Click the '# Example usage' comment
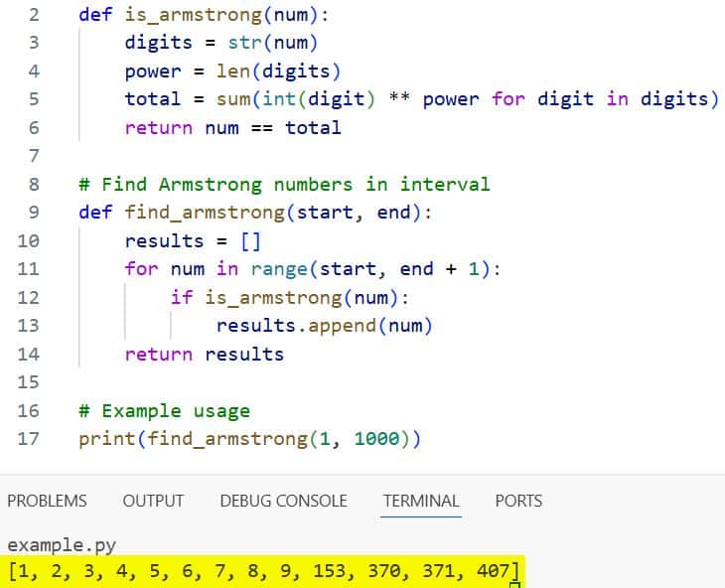 [164, 410]
